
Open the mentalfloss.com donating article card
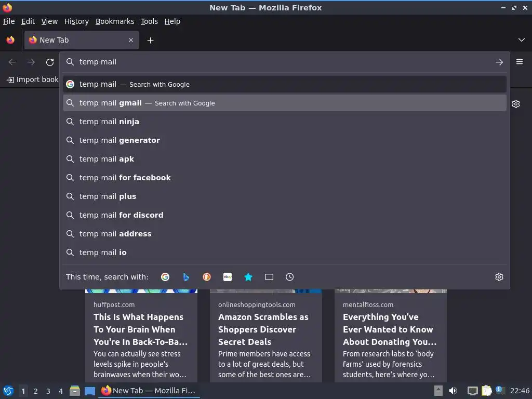click(391, 336)
